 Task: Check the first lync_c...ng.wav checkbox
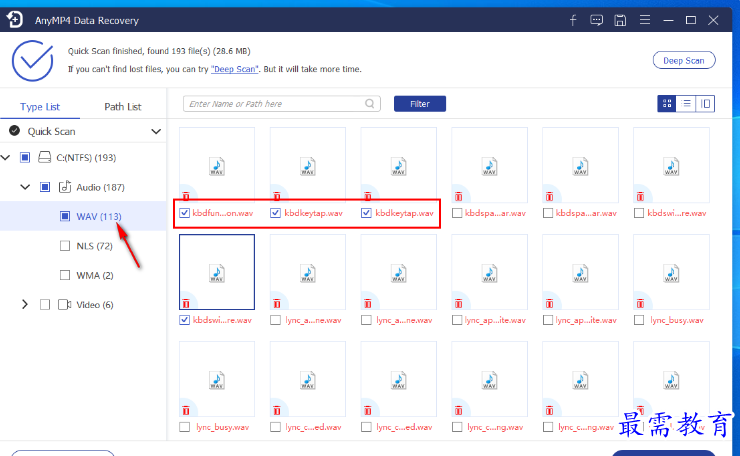[x=457, y=427]
